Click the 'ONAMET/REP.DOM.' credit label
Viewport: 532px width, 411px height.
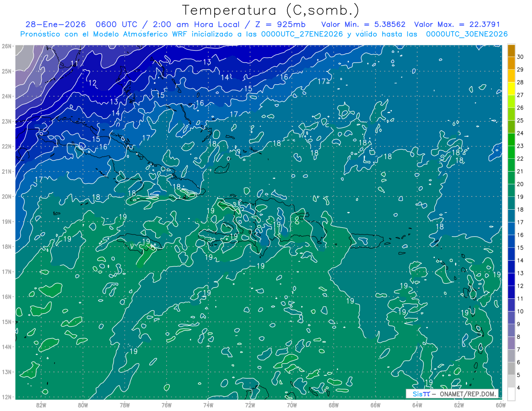(x=468, y=394)
